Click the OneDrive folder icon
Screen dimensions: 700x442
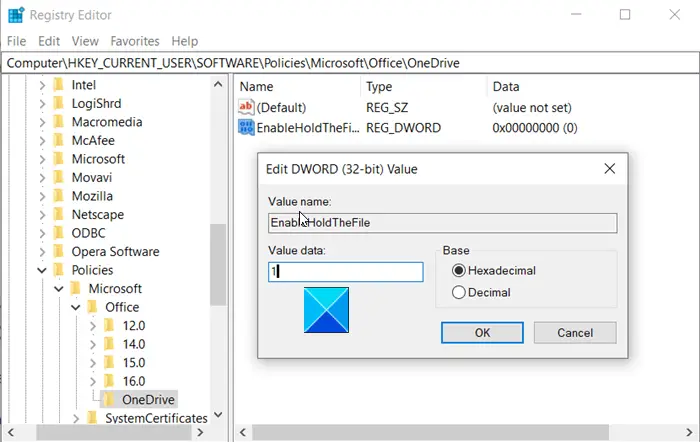(109, 400)
